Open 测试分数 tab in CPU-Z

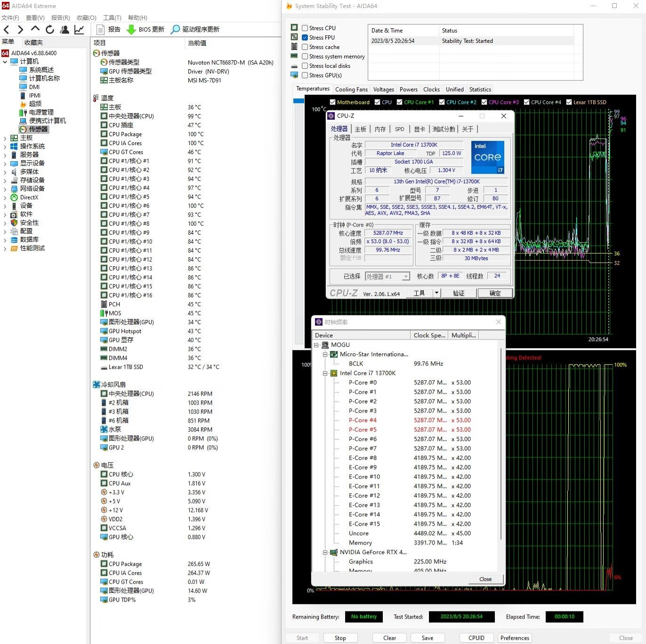(x=444, y=129)
